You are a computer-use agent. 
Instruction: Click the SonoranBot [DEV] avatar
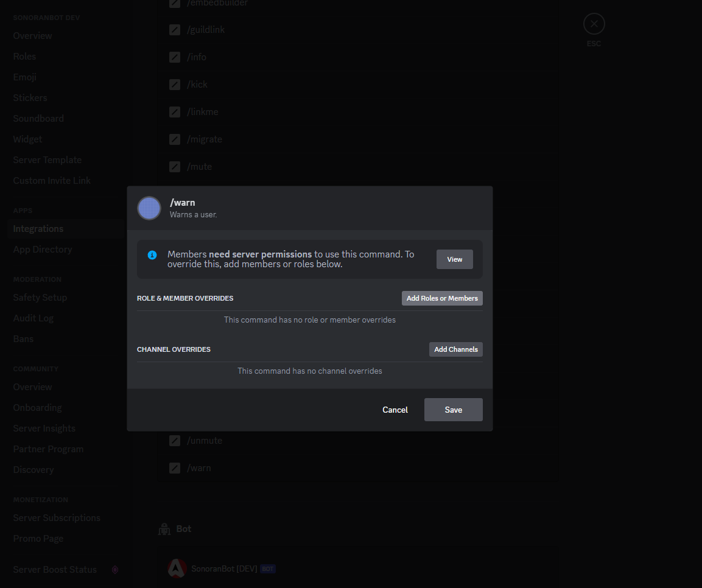coord(177,569)
